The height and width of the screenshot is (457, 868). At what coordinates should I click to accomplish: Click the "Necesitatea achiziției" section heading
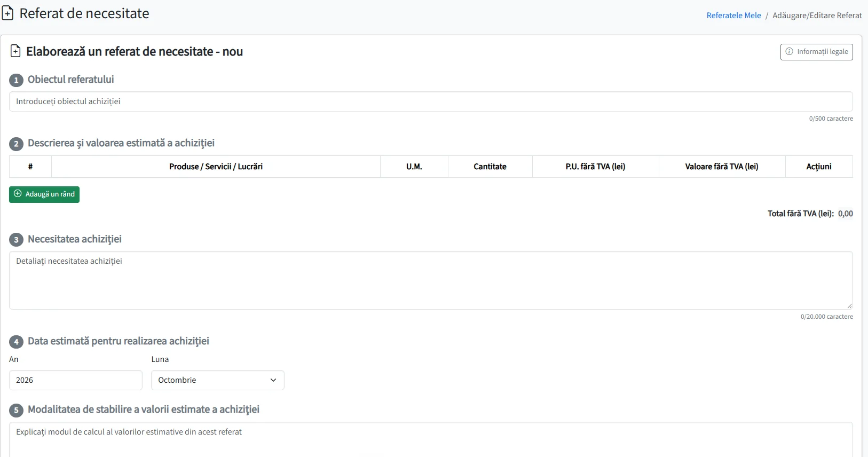tap(75, 239)
